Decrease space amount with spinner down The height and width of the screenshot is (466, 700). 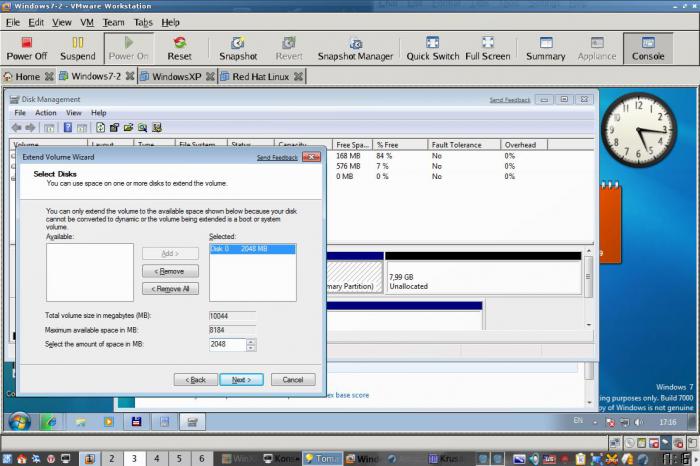click(251, 348)
